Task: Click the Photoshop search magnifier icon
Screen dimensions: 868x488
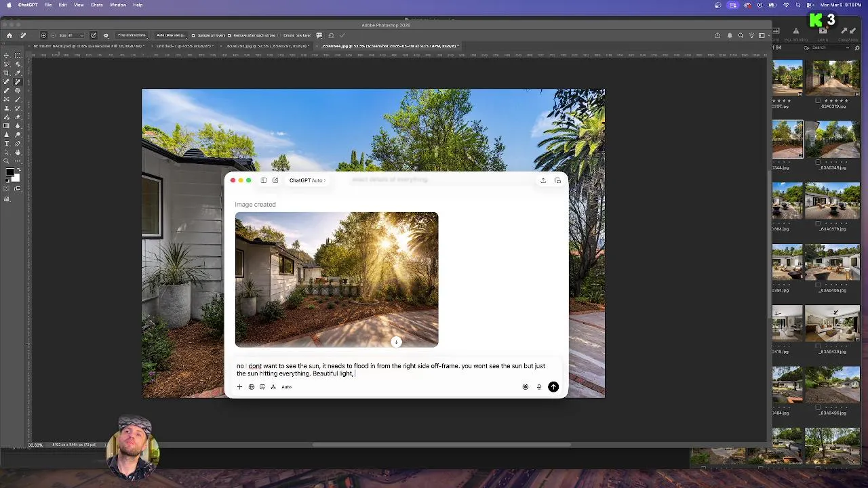Action: coord(741,35)
